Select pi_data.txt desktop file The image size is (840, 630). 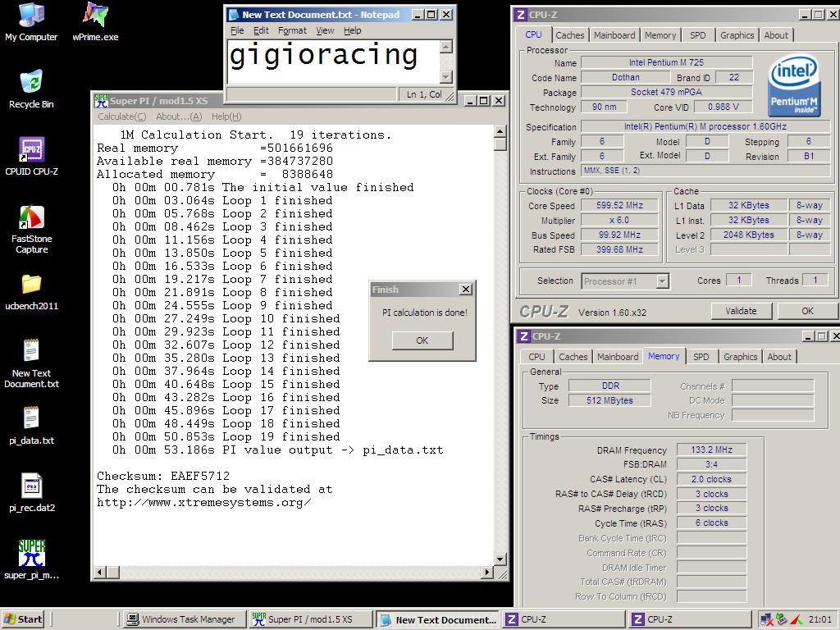pos(31,426)
